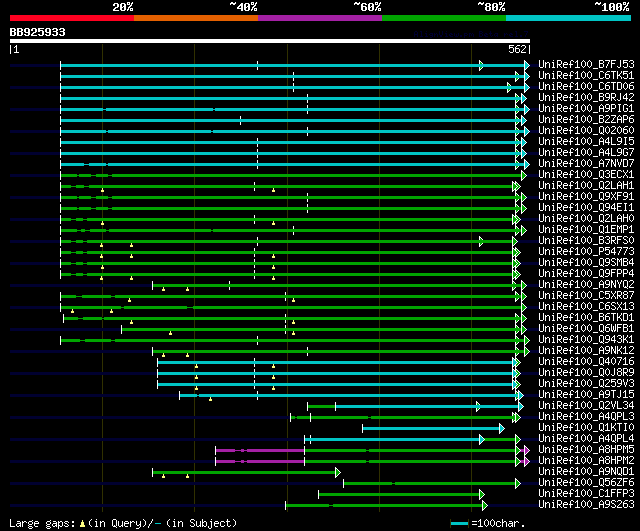This screenshot has width=640, height=531.
Task: Click the UniRef100_Q1KTI0 label
Action: pyautogui.click(x=586, y=428)
